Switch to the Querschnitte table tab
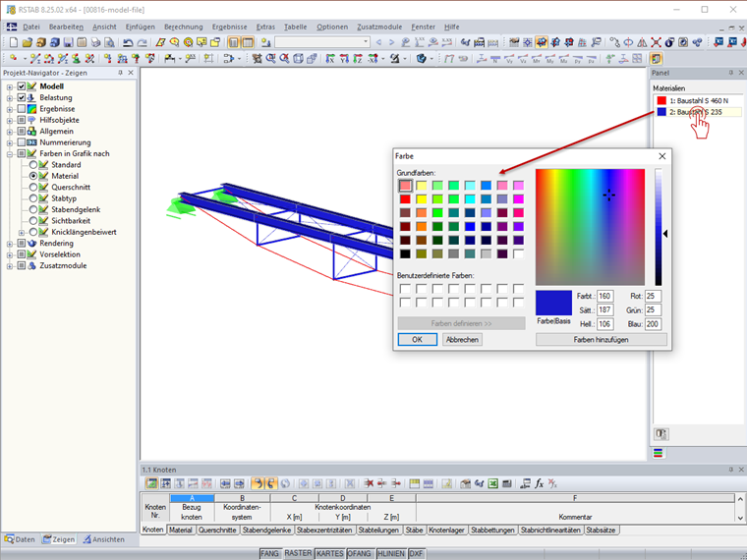This screenshot has height=560, width=747. click(x=217, y=530)
